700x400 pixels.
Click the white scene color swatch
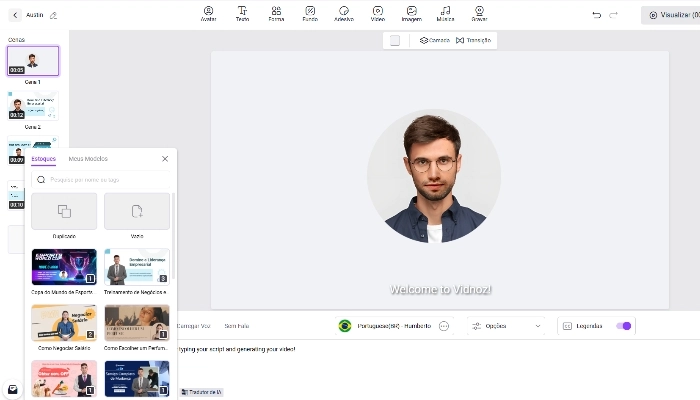pos(395,41)
